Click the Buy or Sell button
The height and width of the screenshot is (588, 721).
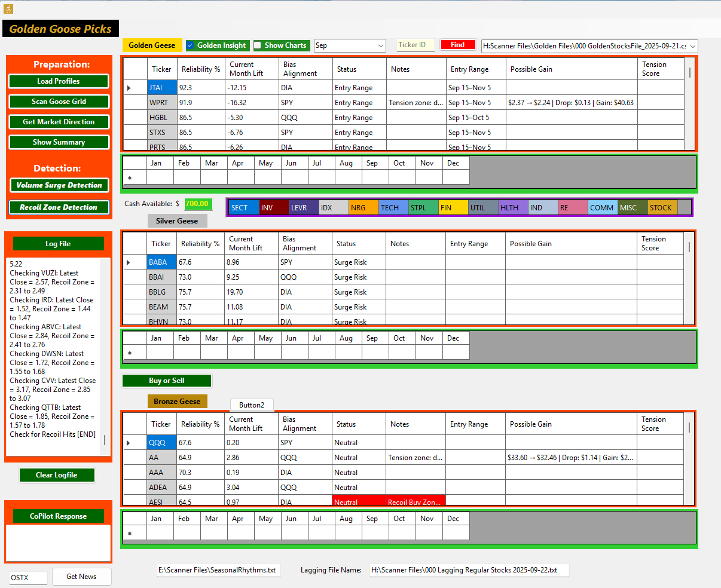click(x=167, y=381)
